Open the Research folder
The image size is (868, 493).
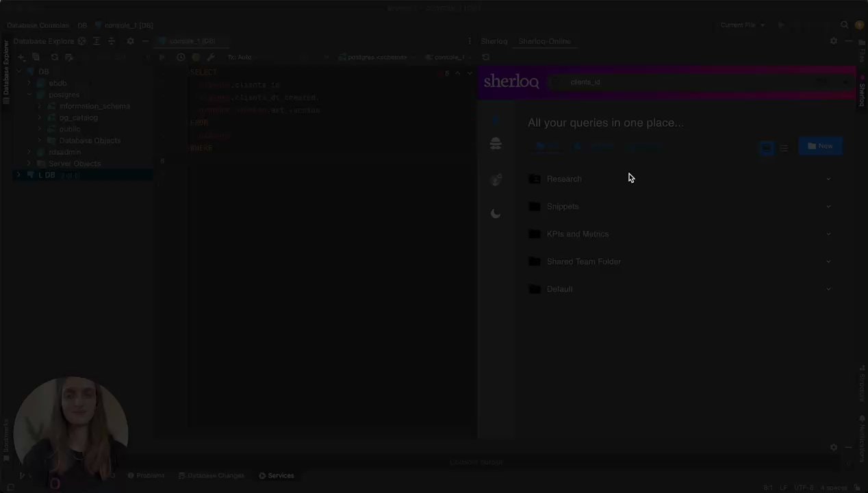click(x=564, y=179)
